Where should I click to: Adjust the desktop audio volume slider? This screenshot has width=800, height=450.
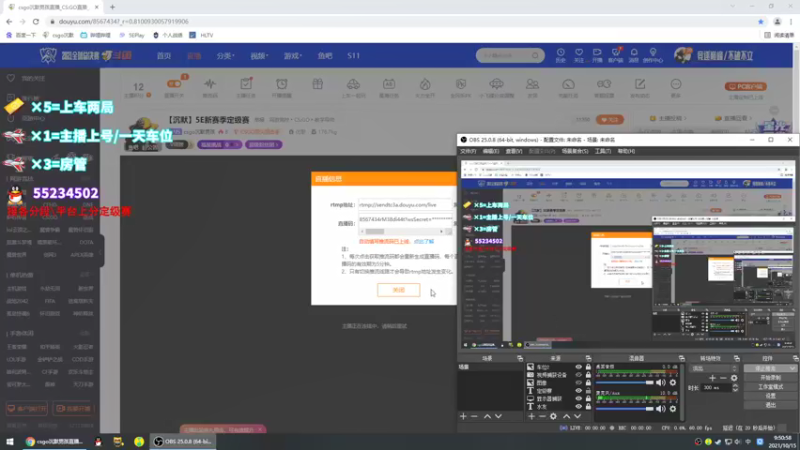pyautogui.click(x=625, y=382)
